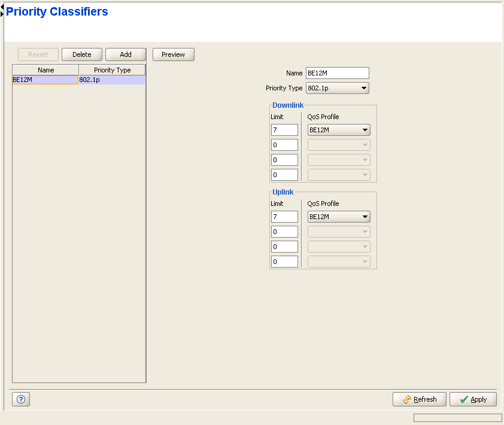Select the BE12M row in the table
The width and height of the screenshot is (504, 425).
click(x=45, y=80)
